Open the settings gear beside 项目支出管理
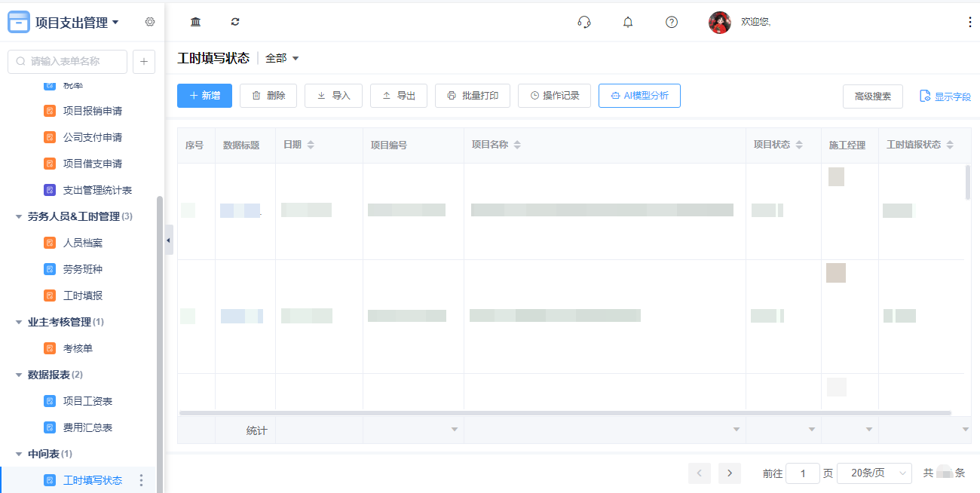The height and width of the screenshot is (493, 980). (x=150, y=22)
